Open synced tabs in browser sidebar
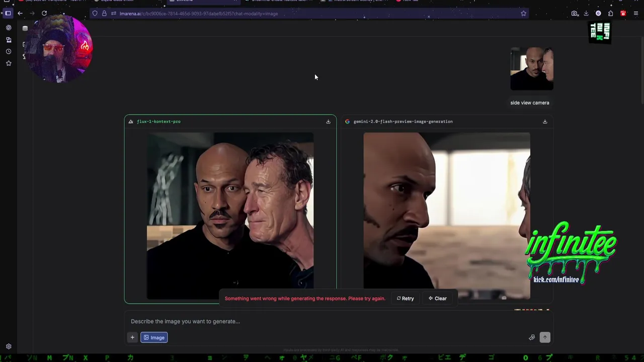644x362 pixels. 9,40
